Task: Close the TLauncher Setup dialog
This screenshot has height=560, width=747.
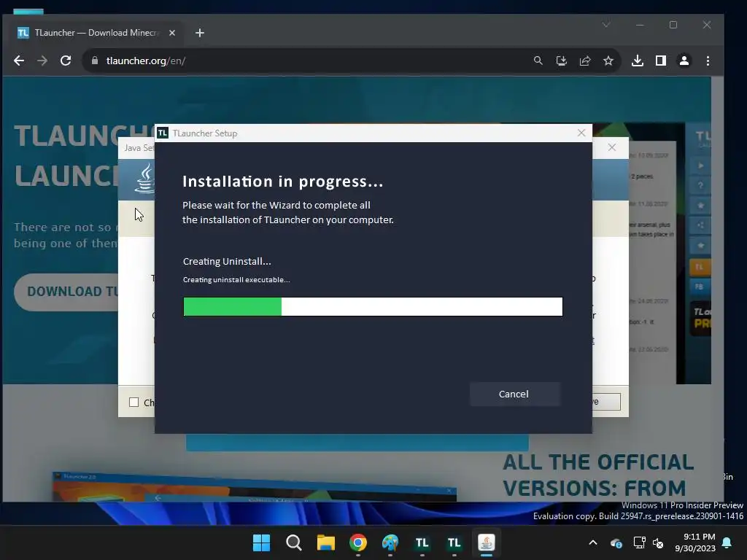Action: pyautogui.click(x=581, y=133)
